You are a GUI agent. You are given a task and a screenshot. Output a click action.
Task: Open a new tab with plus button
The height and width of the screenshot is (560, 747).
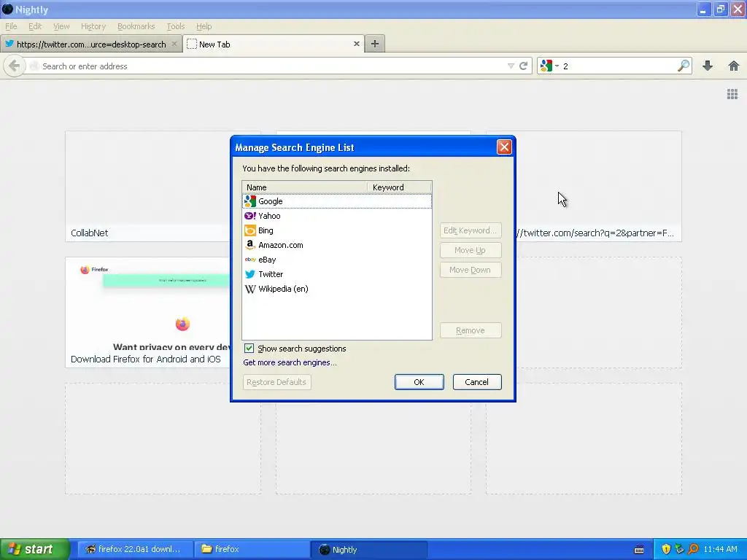tap(375, 44)
